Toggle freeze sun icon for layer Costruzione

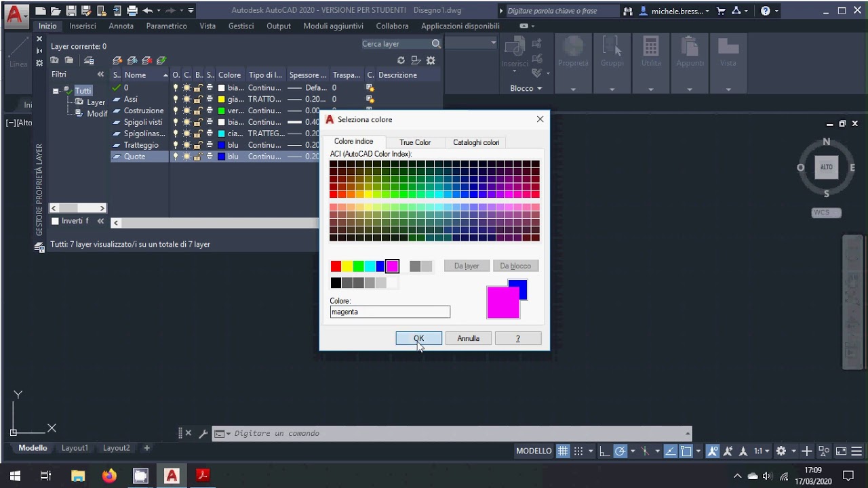pyautogui.click(x=186, y=110)
